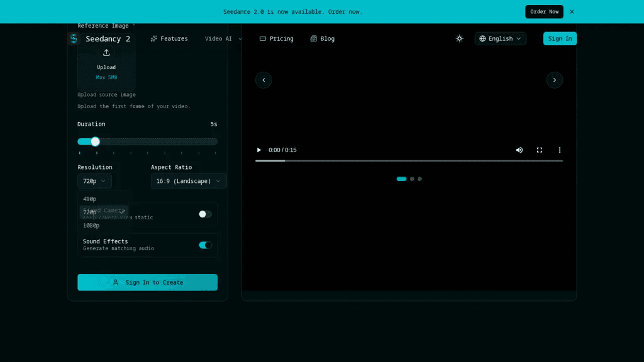Open the Aspect Ratio 16:9 dropdown
The image size is (644, 362).
(x=189, y=181)
